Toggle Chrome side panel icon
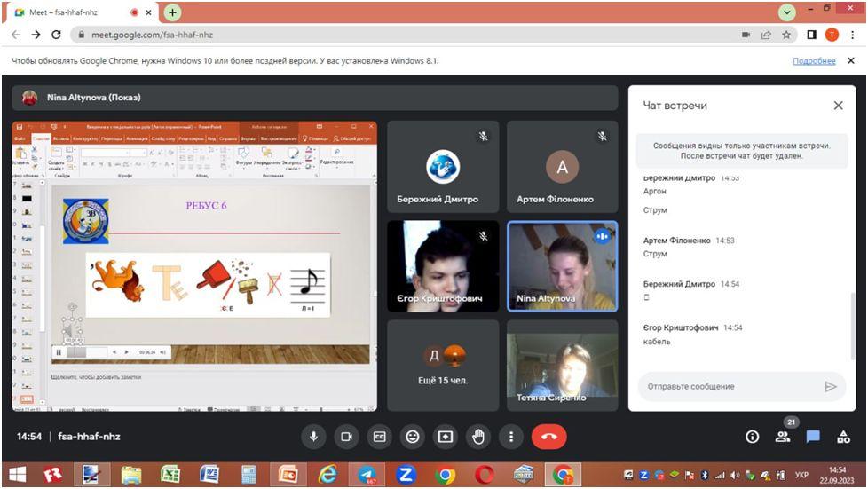Screen dimensions: 868x489 point(811,35)
